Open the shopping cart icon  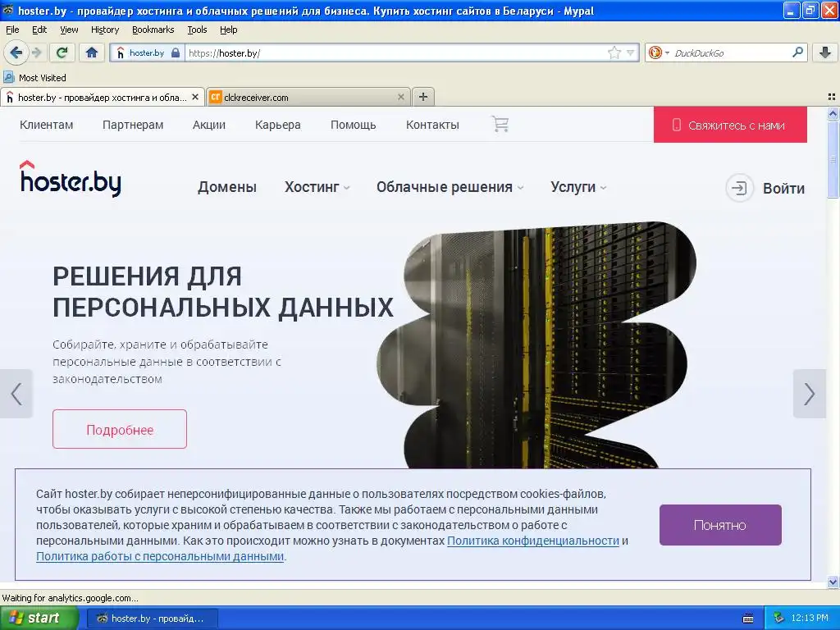(x=500, y=125)
